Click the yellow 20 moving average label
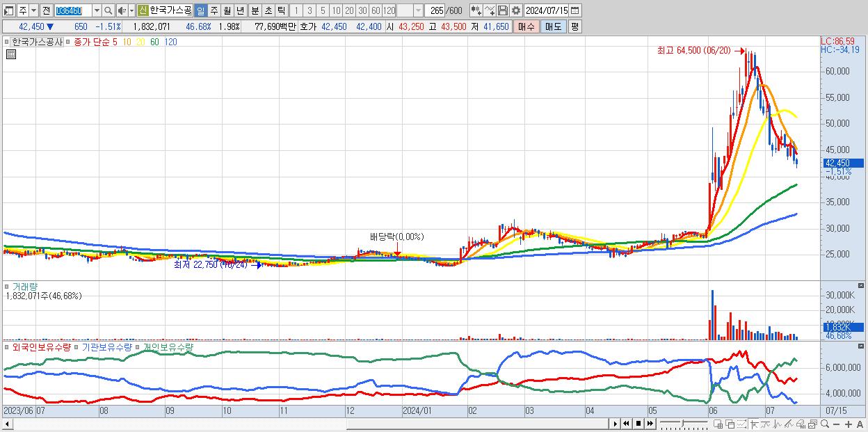The height and width of the screenshot is (432, 868). (x=140, y=42)
